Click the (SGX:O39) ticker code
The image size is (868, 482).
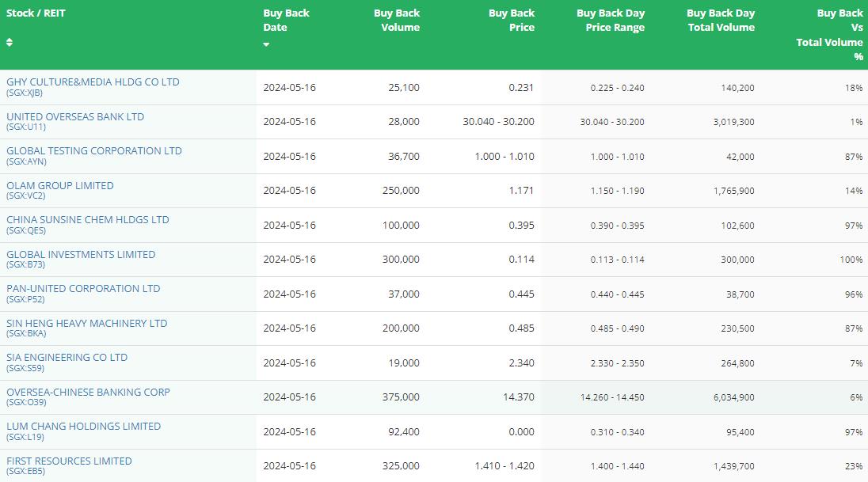pos(27,402)
